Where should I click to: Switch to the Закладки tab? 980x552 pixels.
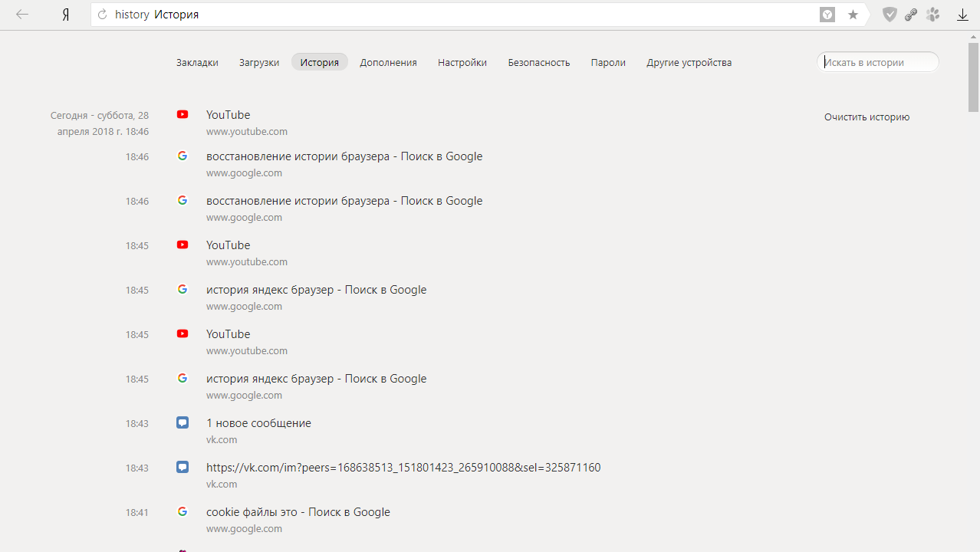click(x=197, y=63)
